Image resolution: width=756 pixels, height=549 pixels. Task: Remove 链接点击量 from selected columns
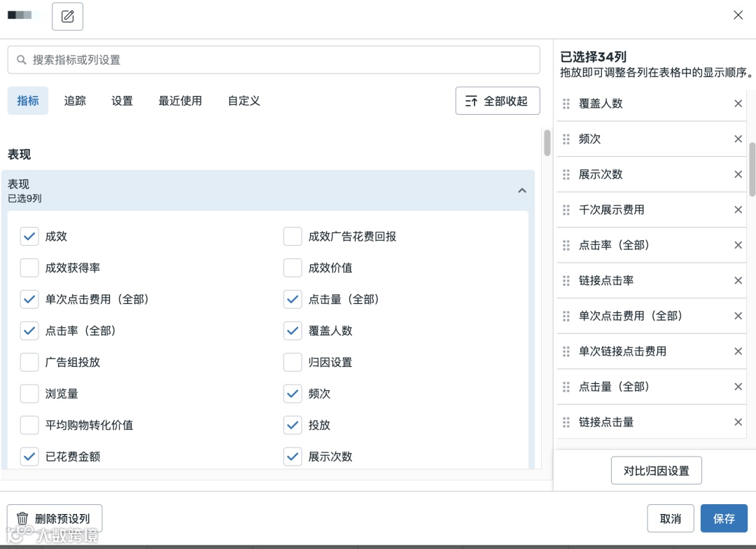pyautogui.click(x=738, y=422)
